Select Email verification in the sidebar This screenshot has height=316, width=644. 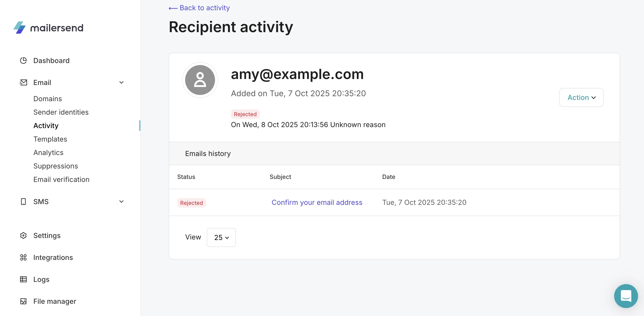tap(61, 179)
